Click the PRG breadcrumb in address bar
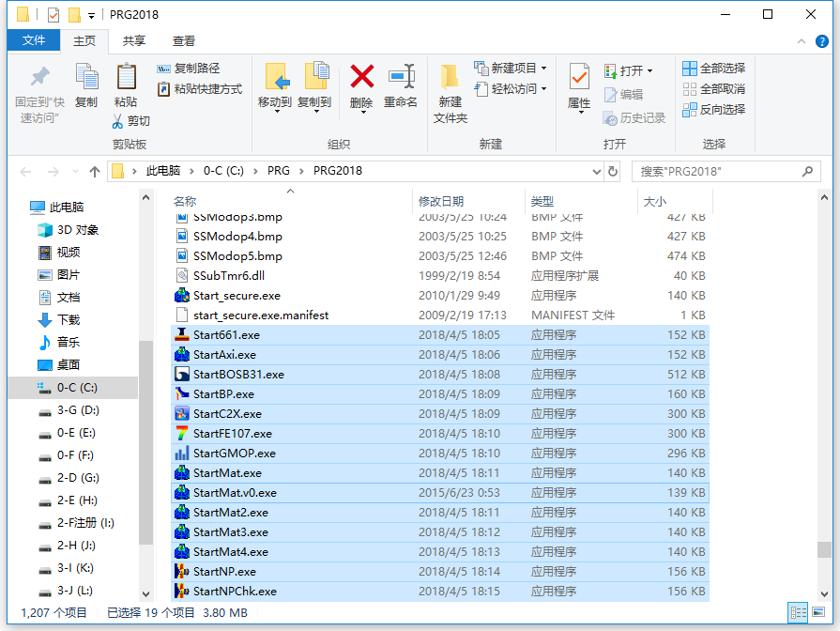This screenshot has width=840, height=631. click(x=279, y=171)
